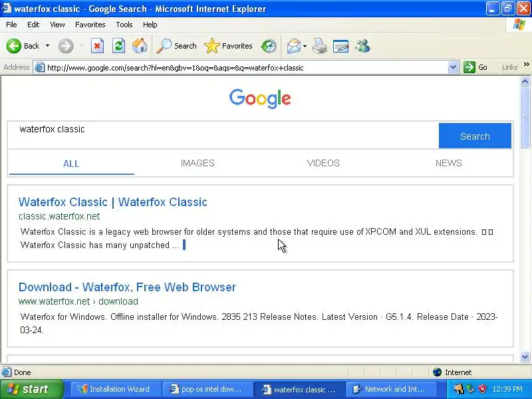This screenshot has width=532, height=399.
Task: Click the Google logo
Action: (260, 98)
